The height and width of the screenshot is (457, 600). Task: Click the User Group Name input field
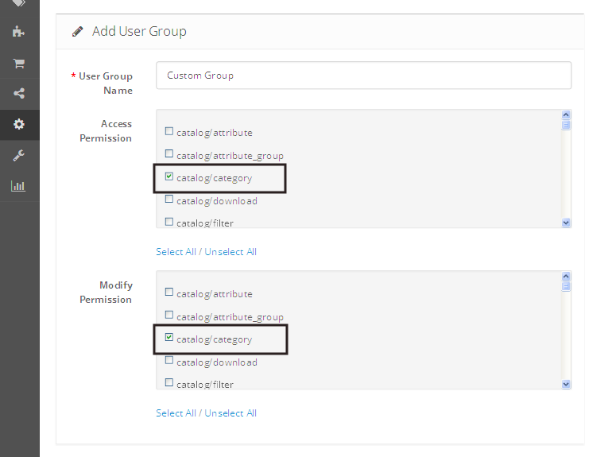click(x=364, y=75)
